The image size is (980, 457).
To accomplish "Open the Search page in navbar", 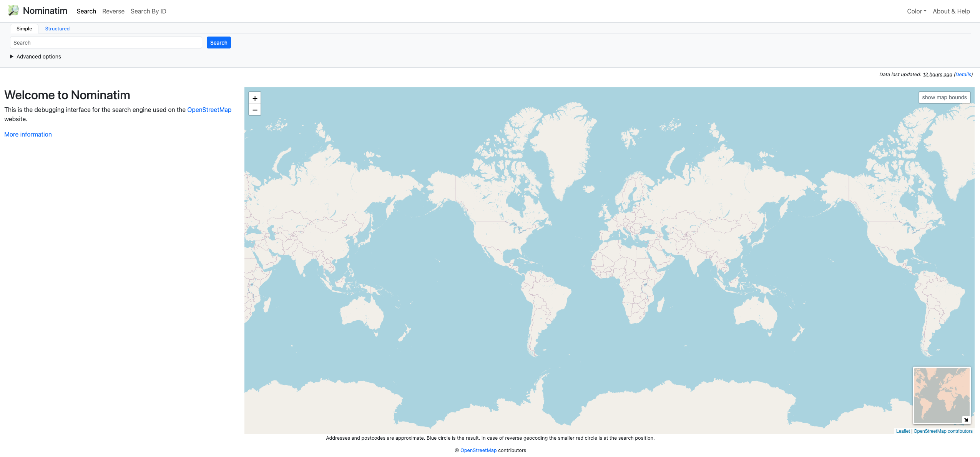I will pyautogui.click(x=86, y=11).
